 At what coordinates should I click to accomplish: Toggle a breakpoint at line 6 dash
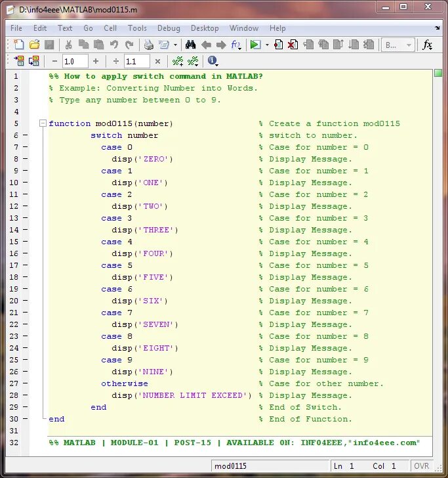pyautogui.click(x=26, y=135)
